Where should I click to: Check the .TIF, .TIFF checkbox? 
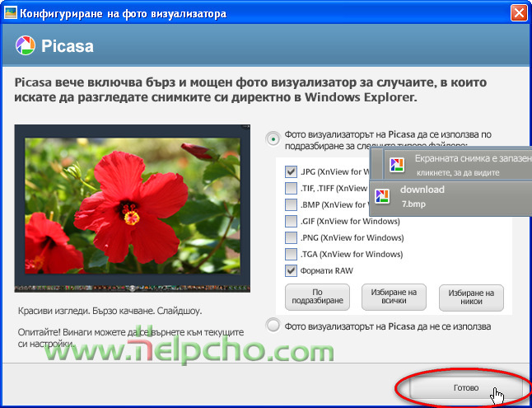click(x=291, y=188)
